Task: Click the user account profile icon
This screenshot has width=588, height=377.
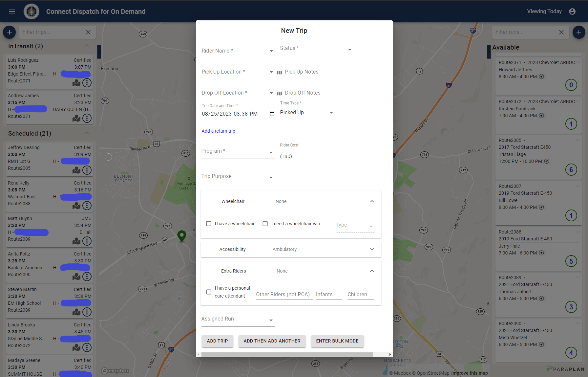Action: 572,11
